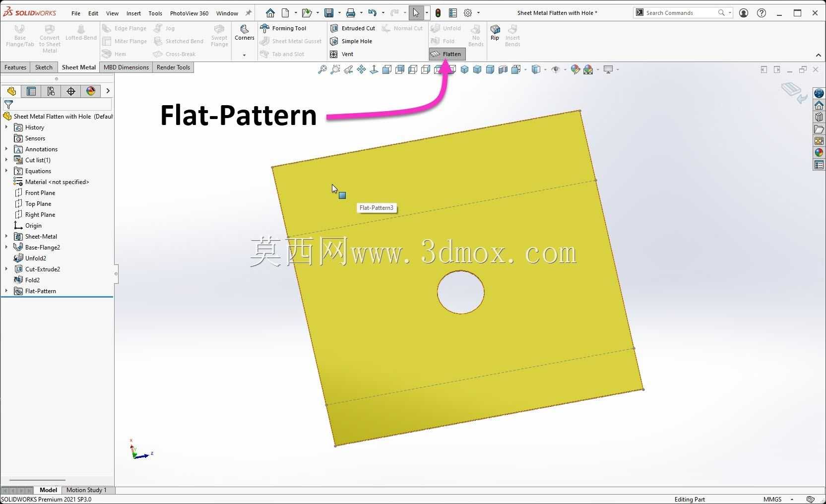
Task: Open the File menu
Action: [76, 13]
